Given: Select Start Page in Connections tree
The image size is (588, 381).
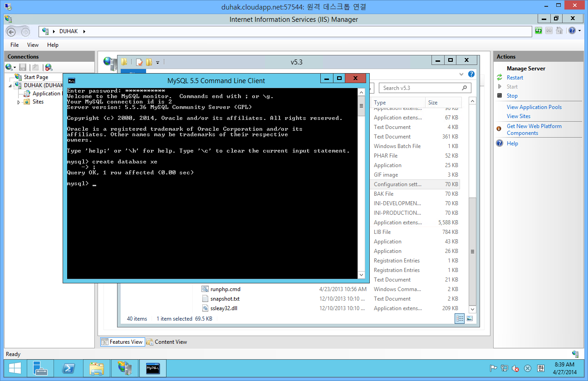Looking at the screenshot, I should pos(36,77).
